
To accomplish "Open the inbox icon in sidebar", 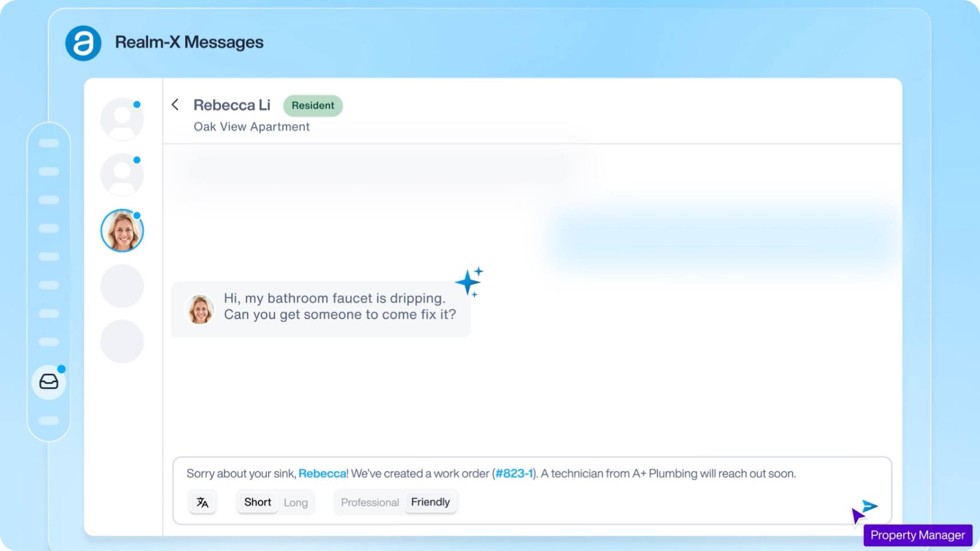I will tap(49, 381).
